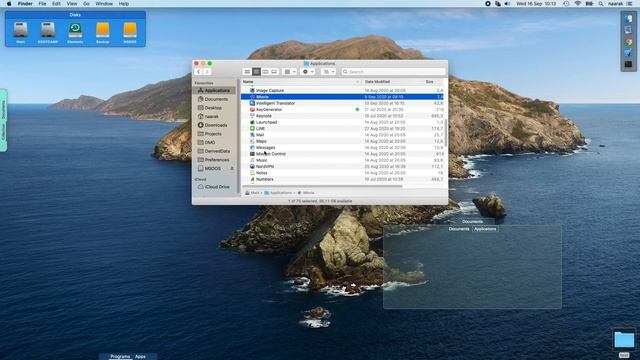Open the Finder menu in the menu bar
Viewport: 640px width, 360px height.
pos(25,4)
